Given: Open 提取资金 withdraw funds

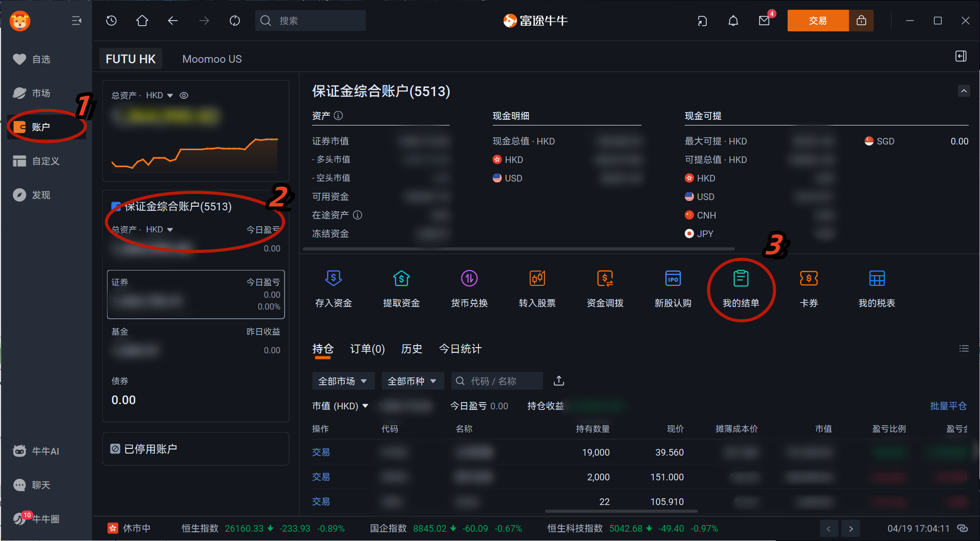Looking at the screenshot, I should pos(401,289).
